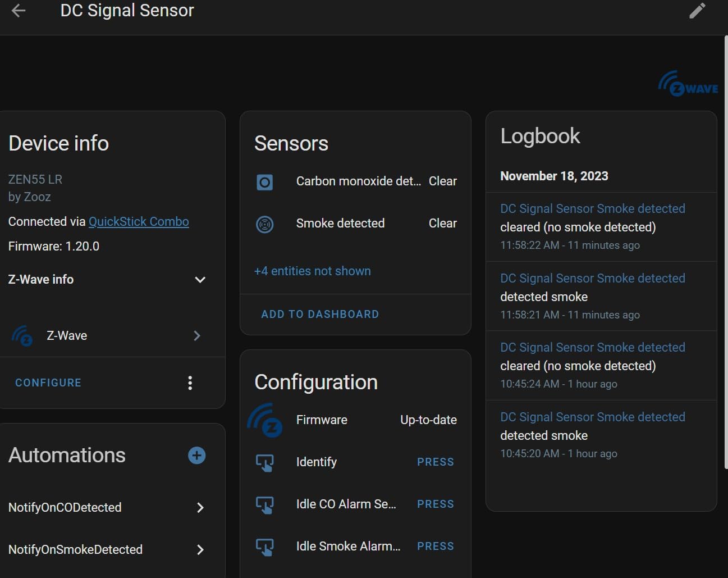Click the Firmware Up-to-date status

pos(428,420)
